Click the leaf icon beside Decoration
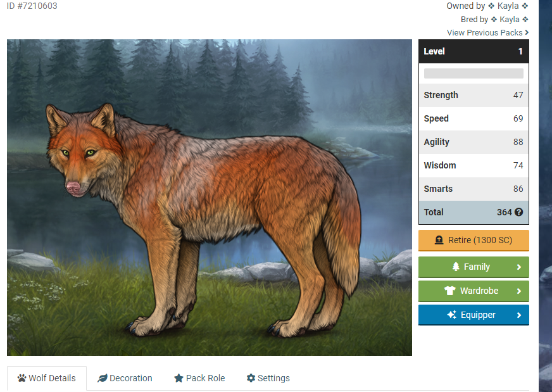 click(103, 378)
